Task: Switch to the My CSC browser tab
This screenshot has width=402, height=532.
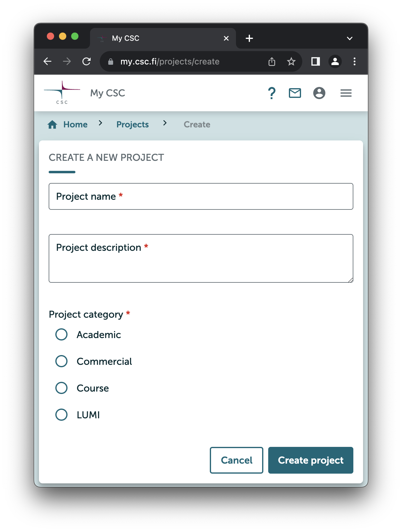Action: [x=152, y=38]
